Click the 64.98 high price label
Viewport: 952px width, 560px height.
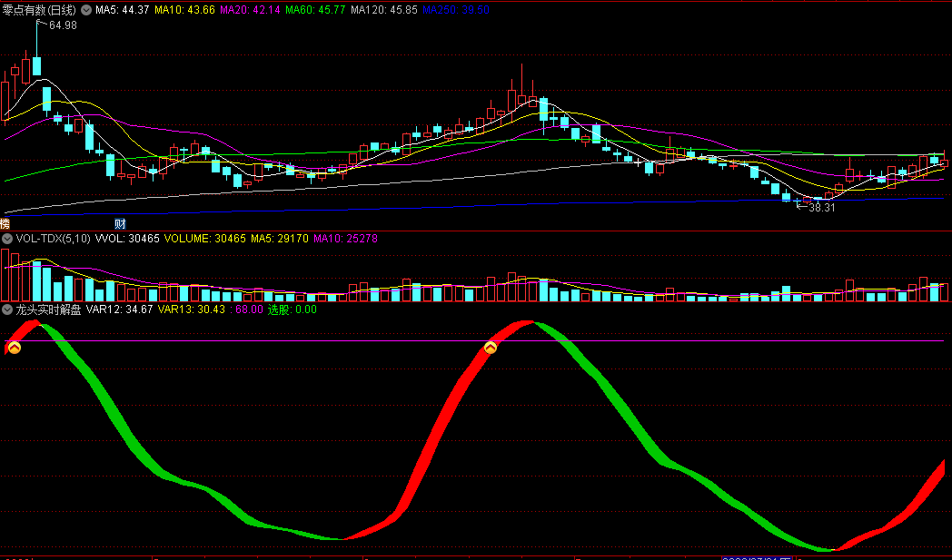[x=63, y=25]
